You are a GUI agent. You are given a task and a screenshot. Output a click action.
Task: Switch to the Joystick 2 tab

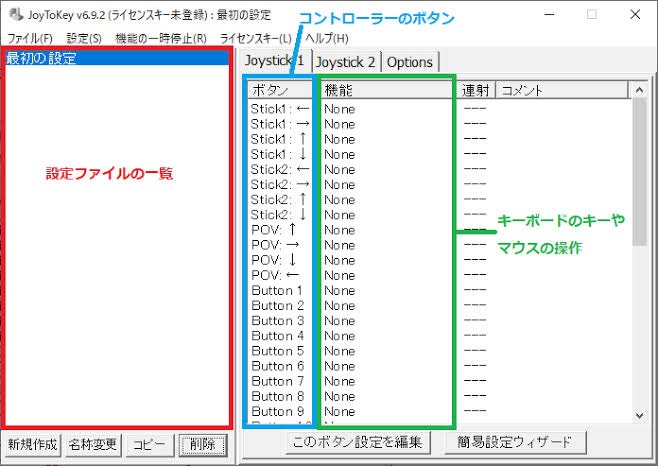(x=346, y=62)
